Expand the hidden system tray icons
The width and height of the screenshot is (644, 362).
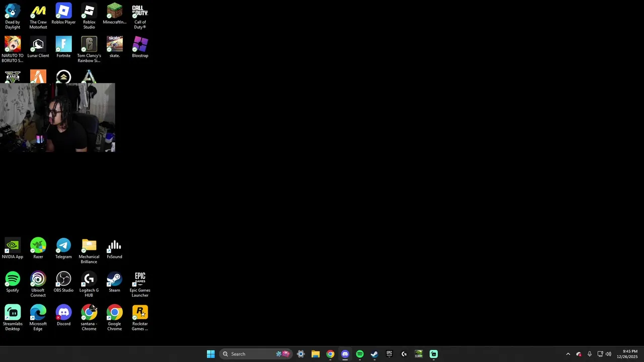(568, 354)
